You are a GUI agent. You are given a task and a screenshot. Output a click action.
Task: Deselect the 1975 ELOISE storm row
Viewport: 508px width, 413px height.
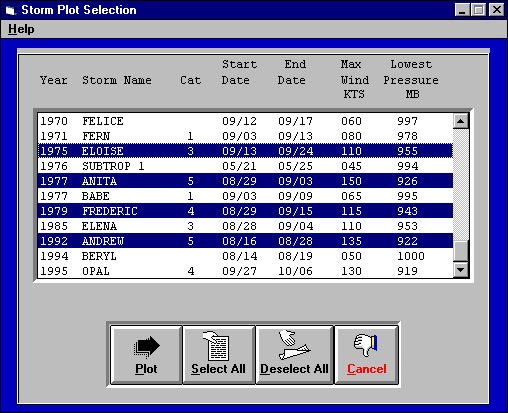point(245,151)
